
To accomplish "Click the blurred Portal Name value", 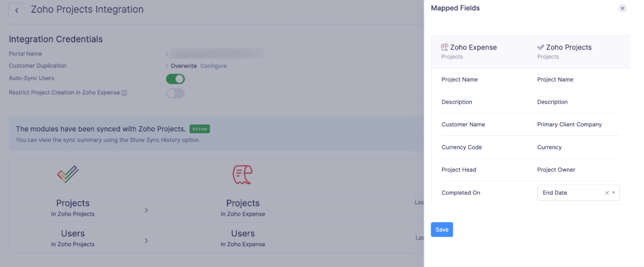I will (x=216, y=53).
